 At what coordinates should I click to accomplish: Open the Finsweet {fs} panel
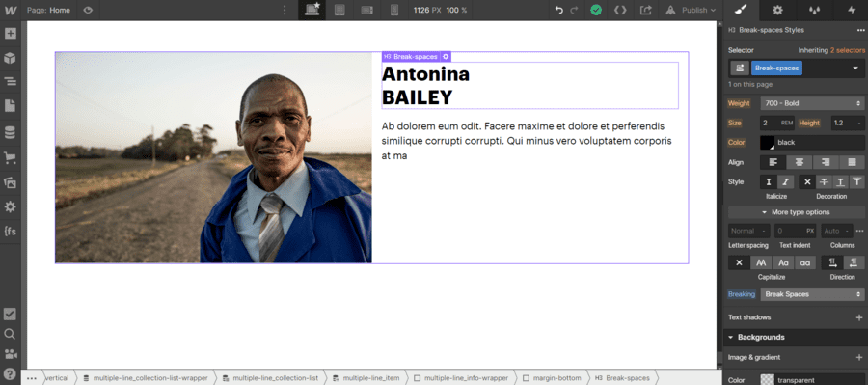click(10, 231)
